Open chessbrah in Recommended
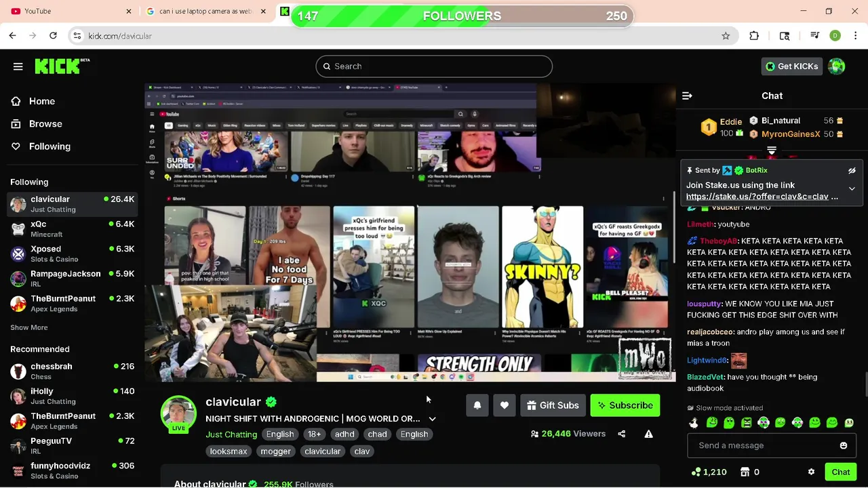The image size is (868, 488). 72,371
